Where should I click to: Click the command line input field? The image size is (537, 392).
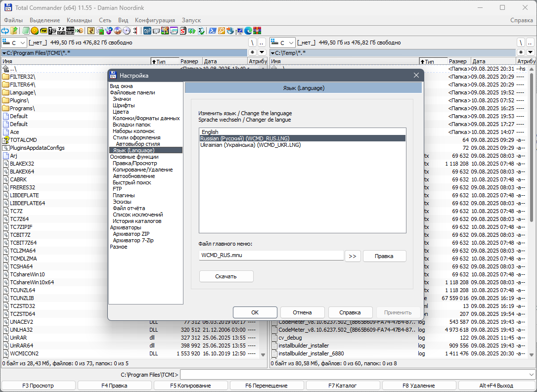click(x=354, y=375)
